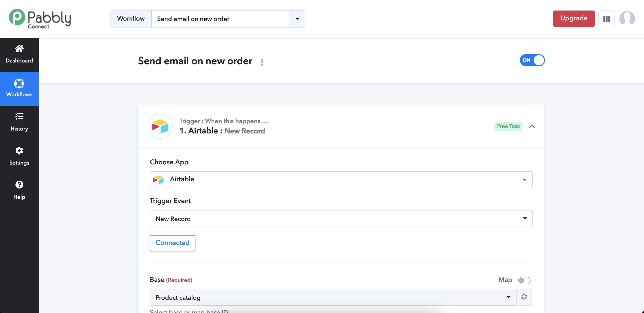Open the Dashboard from the sidebar
This screenshot has height=313, width=644.
[19, 54]
